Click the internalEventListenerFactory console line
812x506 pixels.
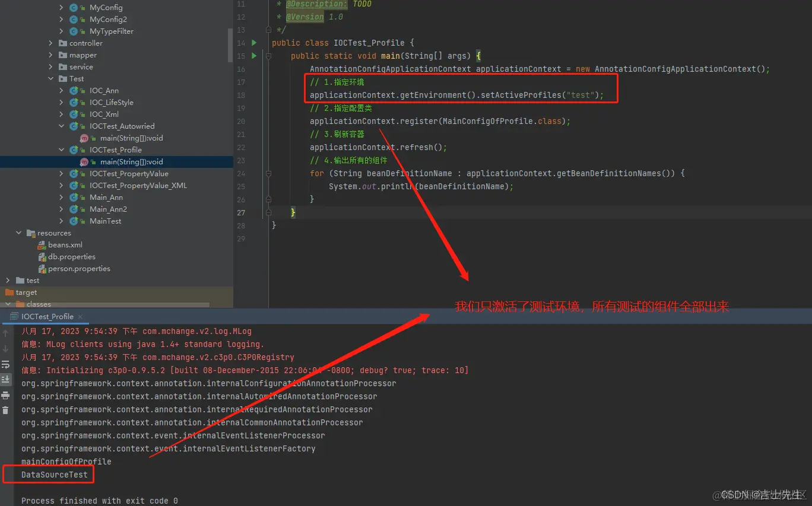coord(169,448)
